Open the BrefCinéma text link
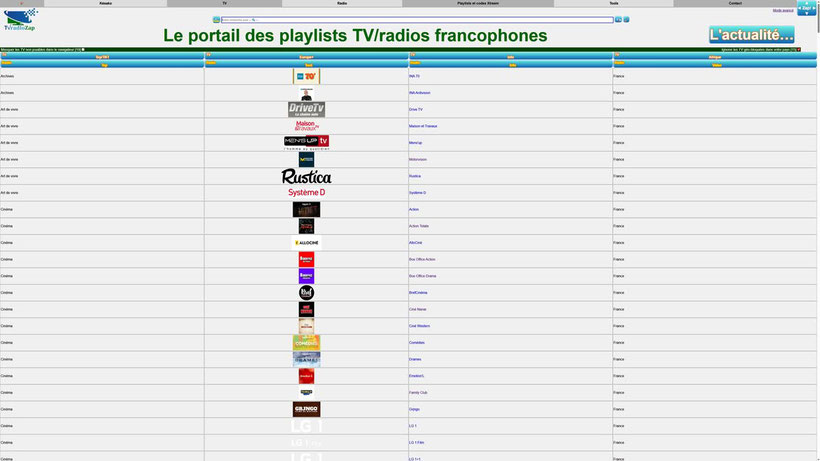820x461 pixels. pos(418,293)
